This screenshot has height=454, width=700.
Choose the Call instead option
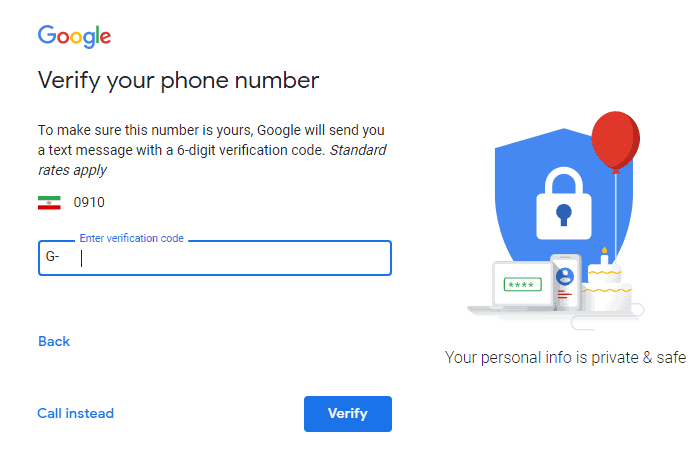(76, 414)
